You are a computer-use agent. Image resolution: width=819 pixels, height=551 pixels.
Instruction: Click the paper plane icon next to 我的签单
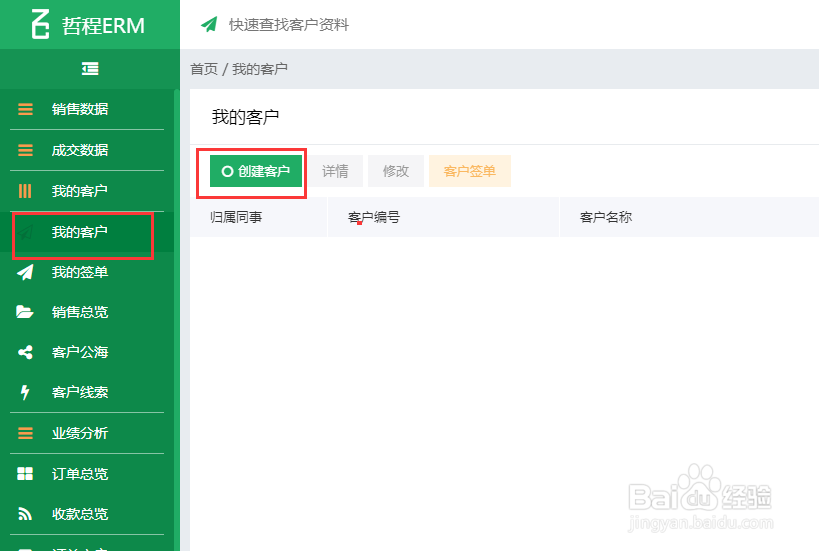pos(25,272)
